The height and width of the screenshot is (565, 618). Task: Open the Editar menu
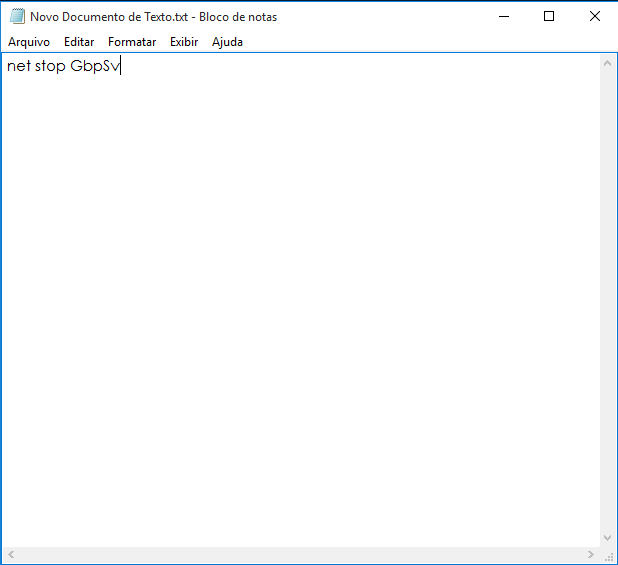[79, 42]
